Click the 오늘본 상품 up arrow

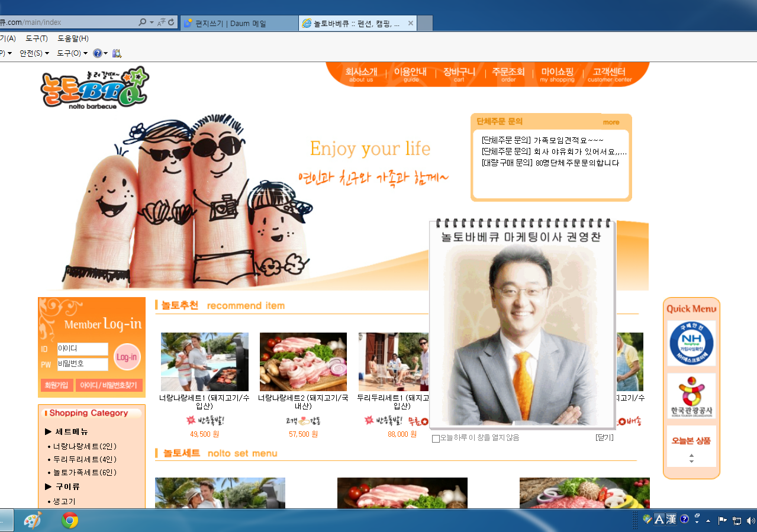tap(691, 455)
